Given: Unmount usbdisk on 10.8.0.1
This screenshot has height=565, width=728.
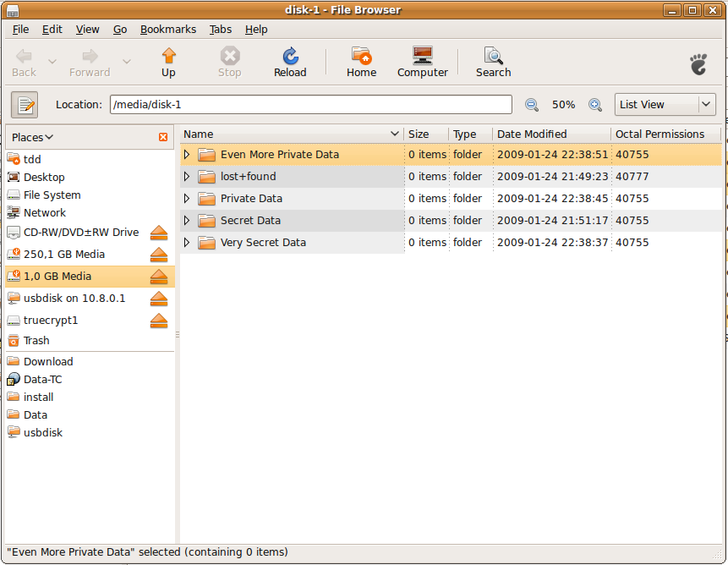Looking at the screenshot, I should pyautogui.click(x=159, y=299).
